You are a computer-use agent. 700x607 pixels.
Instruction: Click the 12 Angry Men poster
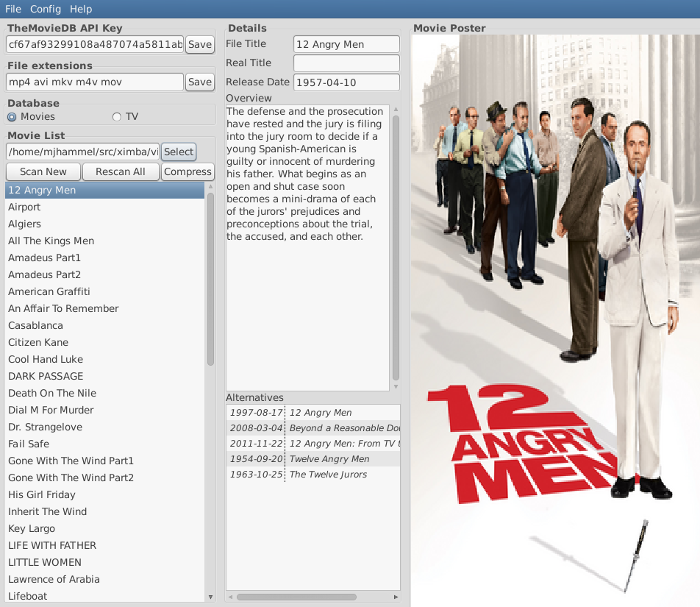coord(555,319)
